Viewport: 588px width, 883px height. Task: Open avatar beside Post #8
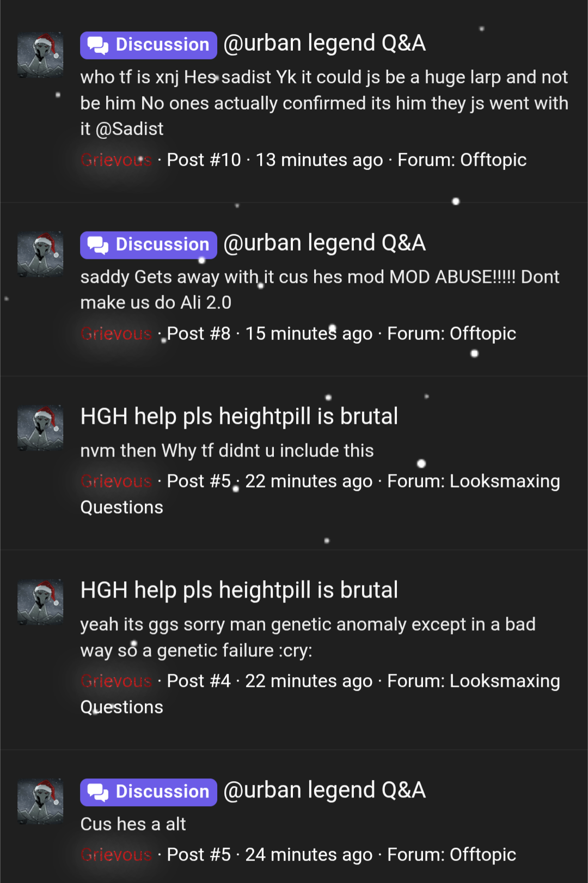click(x=40, y=255)
